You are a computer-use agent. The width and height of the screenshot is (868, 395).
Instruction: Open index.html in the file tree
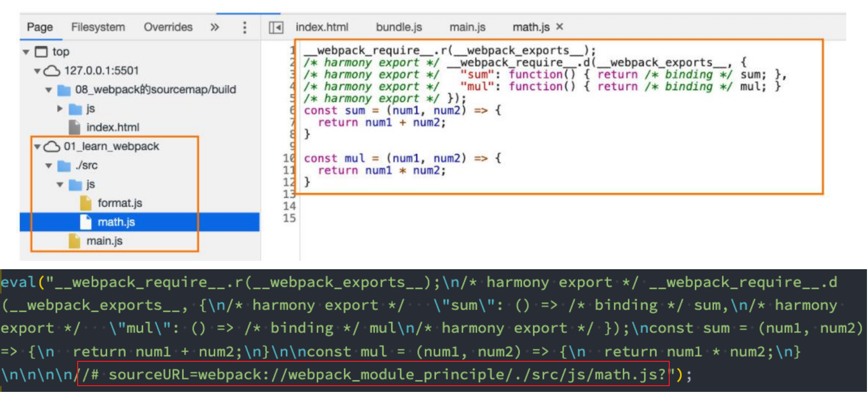tap(112, 127)
